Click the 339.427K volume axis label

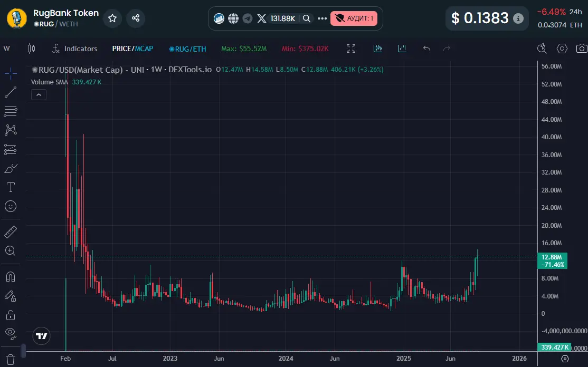click(554, 347)
